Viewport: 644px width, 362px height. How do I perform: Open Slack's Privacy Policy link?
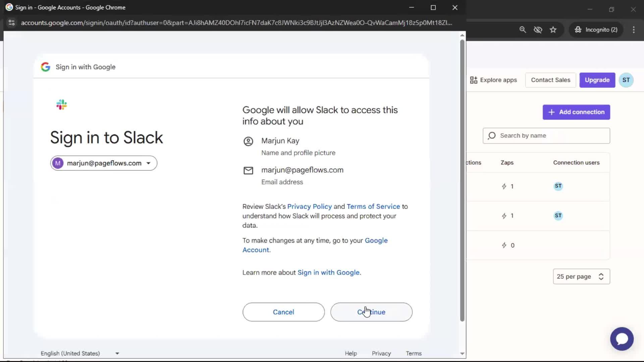[x=309, y=206]
